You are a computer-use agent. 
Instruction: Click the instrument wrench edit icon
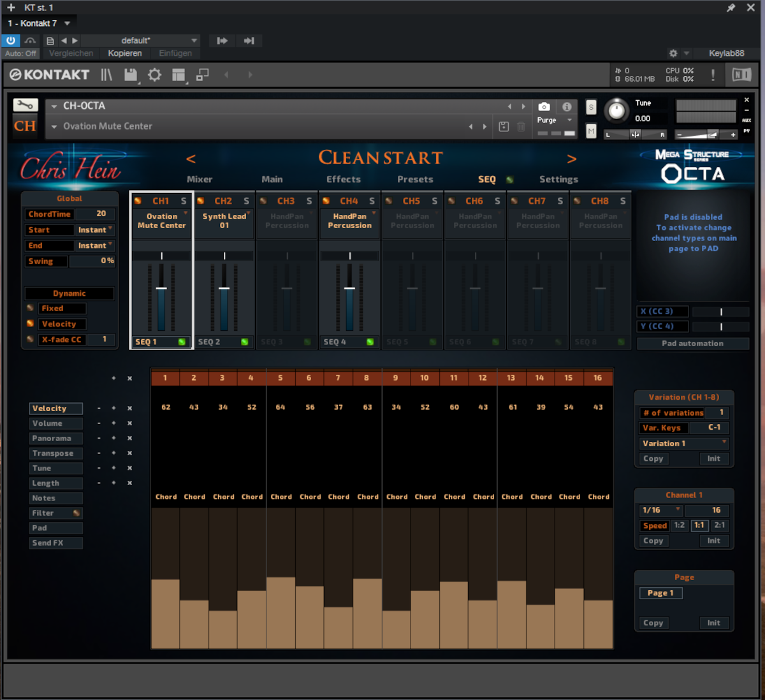click(25, 105)
